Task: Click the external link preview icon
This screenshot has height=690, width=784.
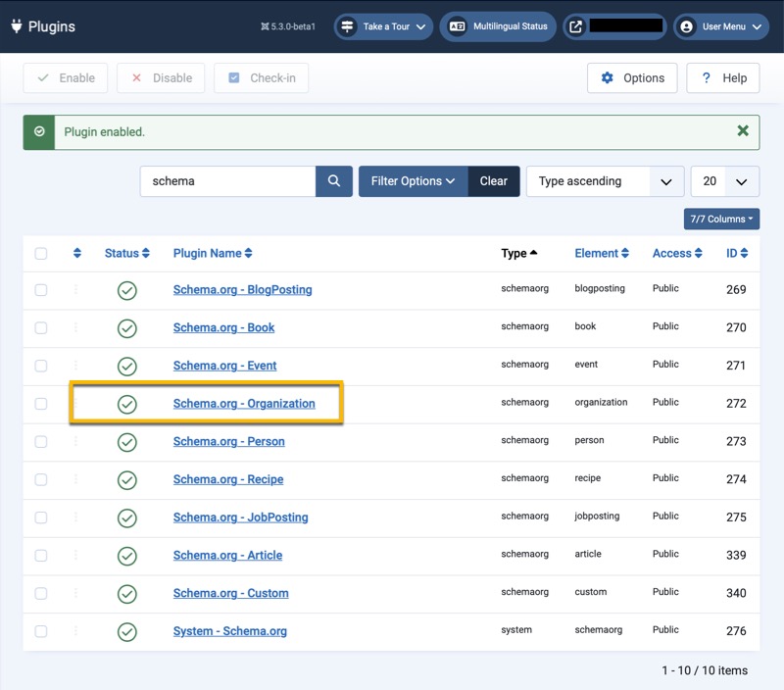Action: [x=575, y=26]
